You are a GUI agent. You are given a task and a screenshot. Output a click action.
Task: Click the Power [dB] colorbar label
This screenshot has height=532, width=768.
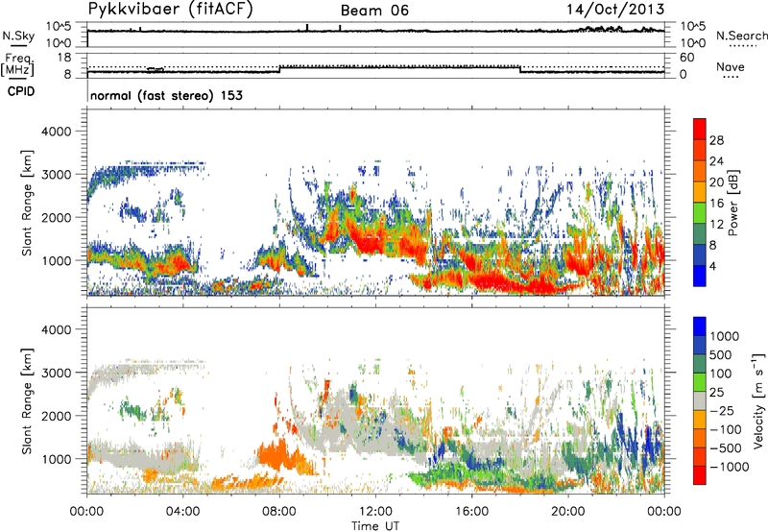[732, 203]
